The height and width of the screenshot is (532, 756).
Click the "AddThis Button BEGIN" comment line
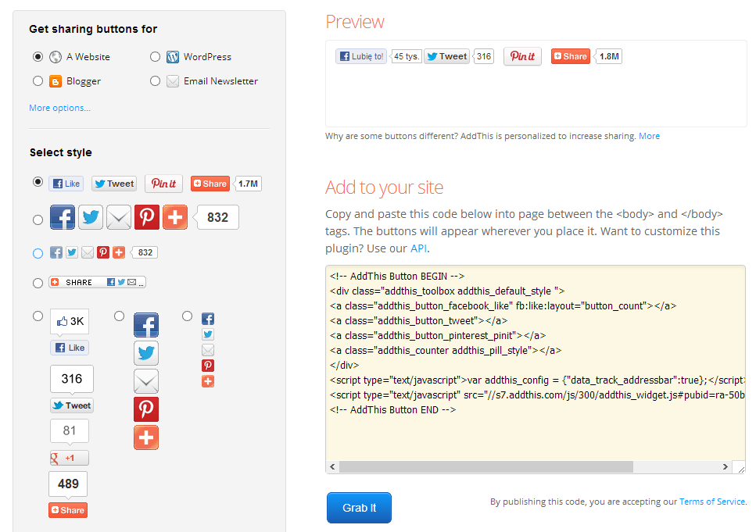point(397,276)
